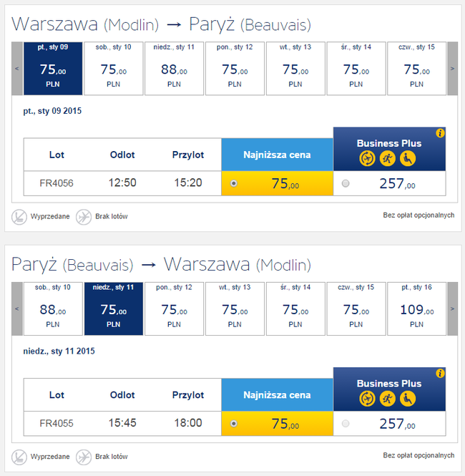
Task: Select 257,00 Business Plus radio for FR4055
Action: 346,424
